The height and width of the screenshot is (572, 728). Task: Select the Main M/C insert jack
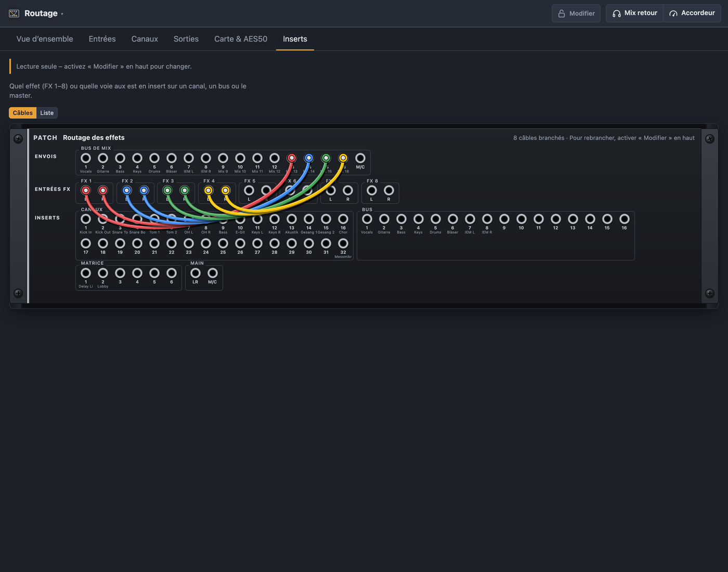(213, 273)
